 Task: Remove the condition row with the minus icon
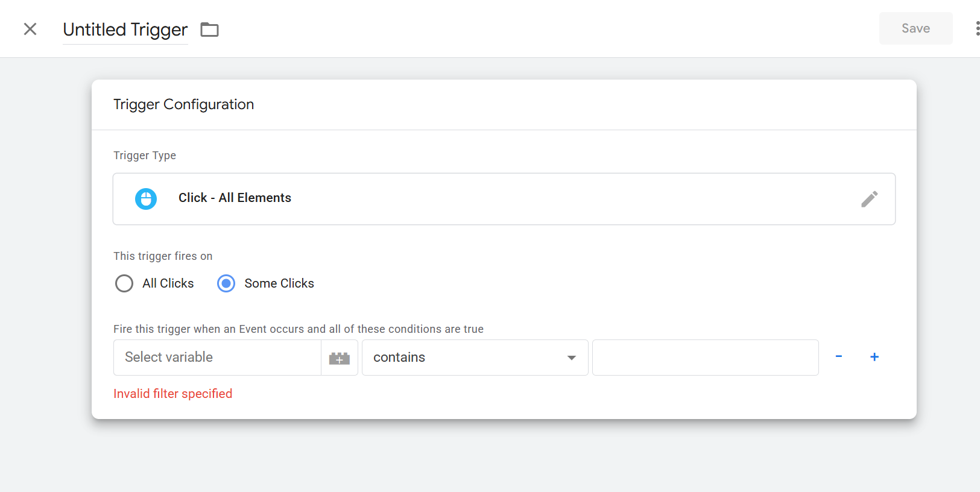pyautogui.click(x=838, y=357)
